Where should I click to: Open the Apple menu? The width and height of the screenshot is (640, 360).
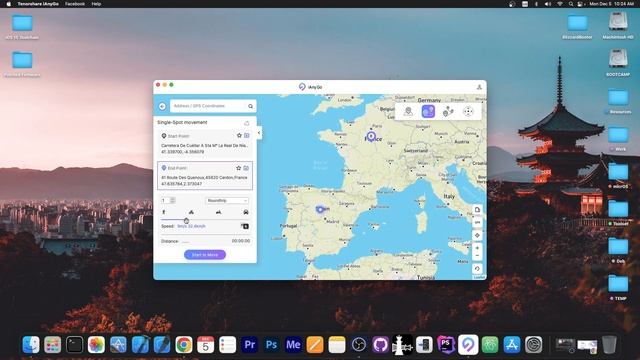pos(8,4)
